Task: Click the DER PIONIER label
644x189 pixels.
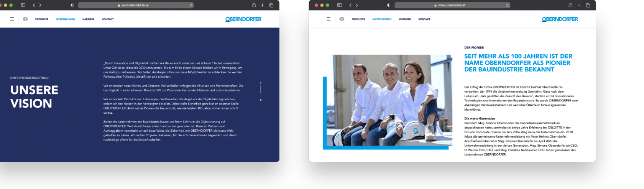Action: 474,48
